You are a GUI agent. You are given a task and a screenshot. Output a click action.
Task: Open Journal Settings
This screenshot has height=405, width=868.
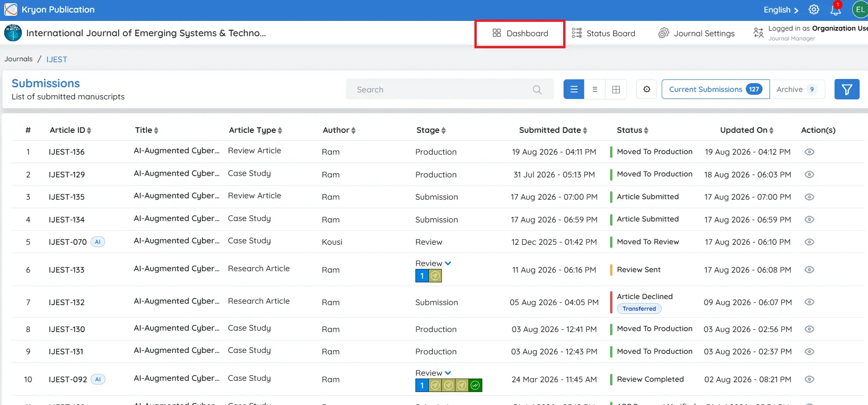696,33
